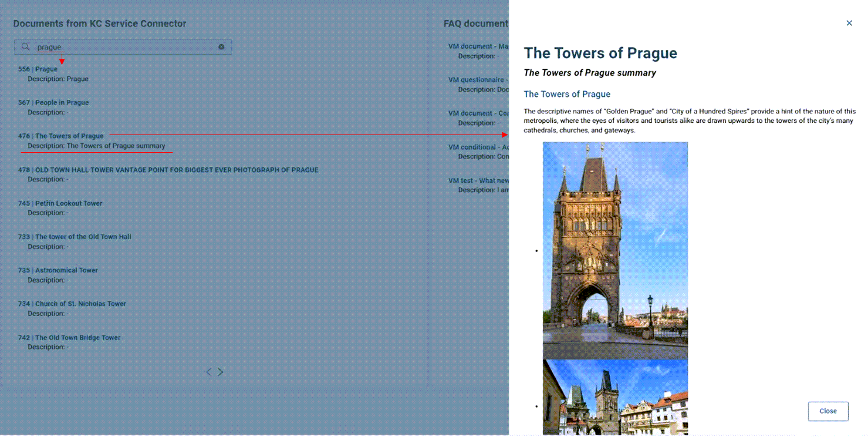The image size is (868, 437).
Task: Click the search magnifier icon
Action: 25,46
